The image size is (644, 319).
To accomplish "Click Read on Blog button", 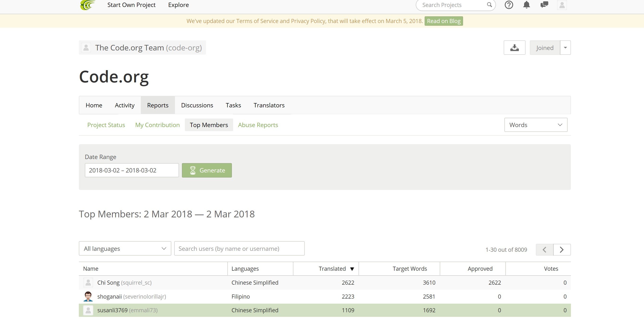I will [444, 21].
